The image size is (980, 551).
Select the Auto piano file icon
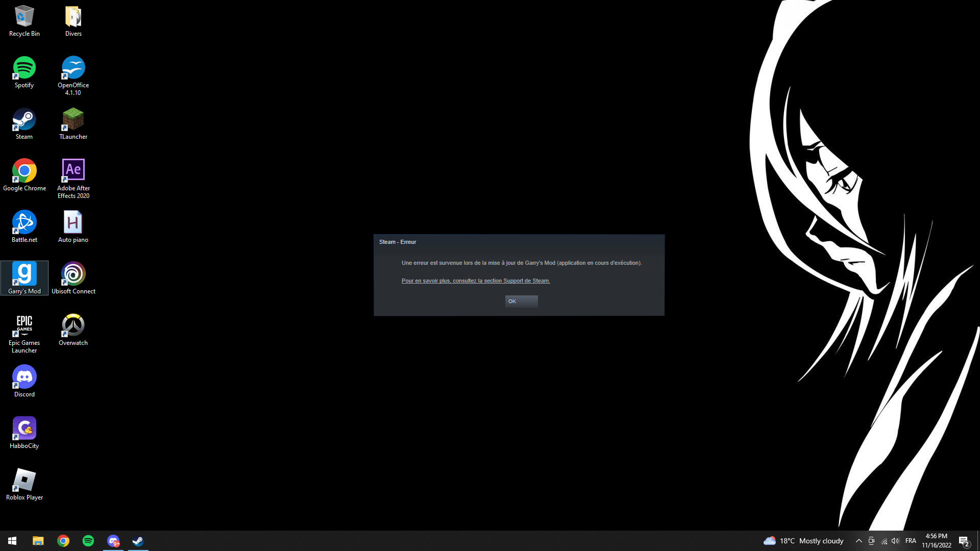[73, 228]
